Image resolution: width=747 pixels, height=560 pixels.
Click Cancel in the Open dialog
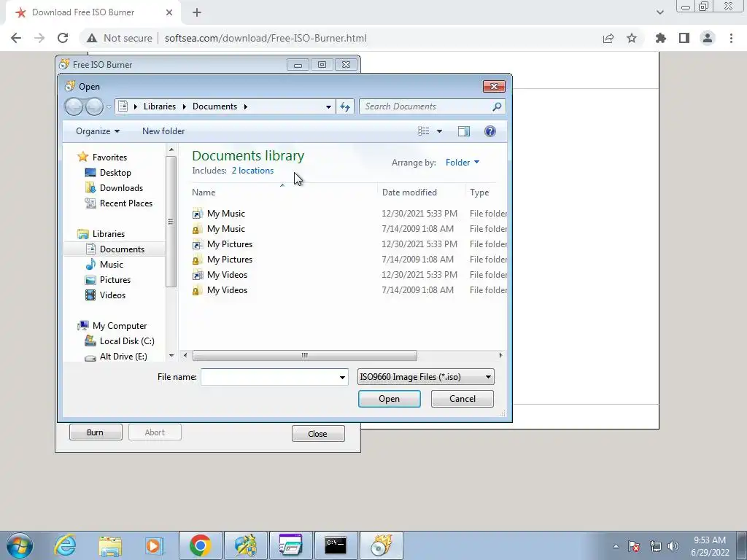point(462,399)
